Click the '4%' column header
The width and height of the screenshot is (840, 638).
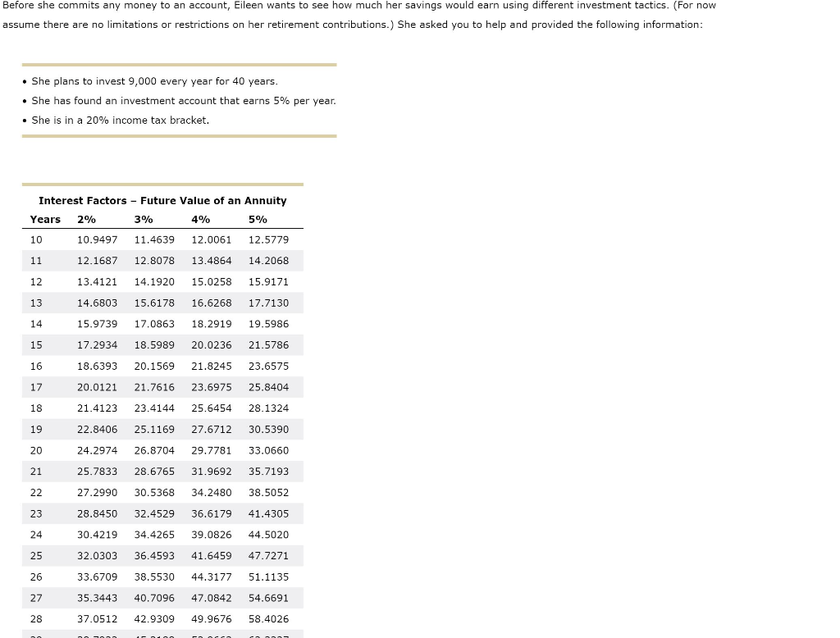(x=200, y=220)
